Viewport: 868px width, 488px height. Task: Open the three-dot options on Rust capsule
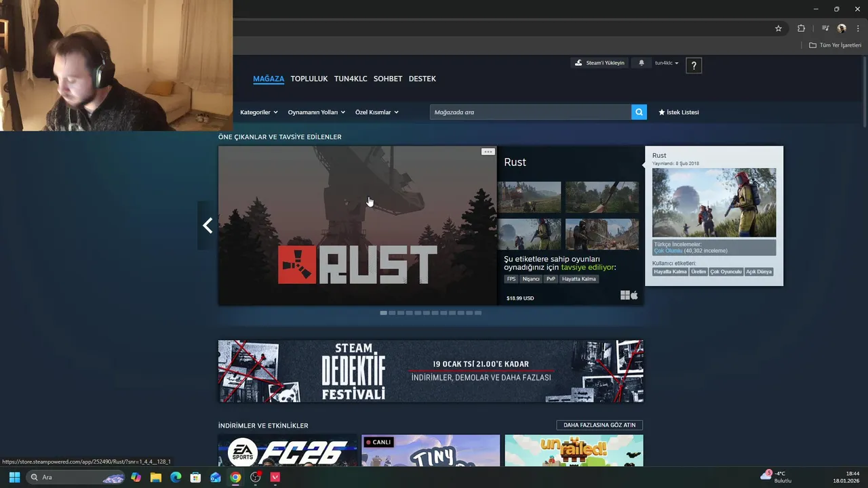pos(488,152)
